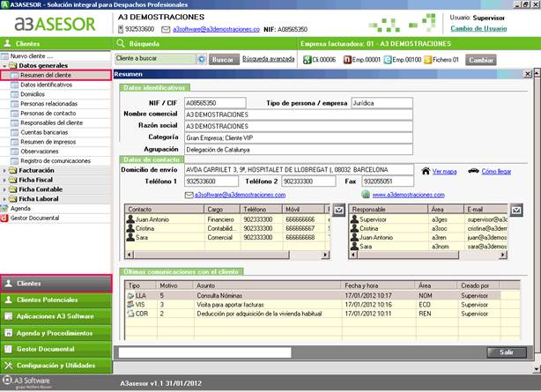Click the search magnifier icon by Búsqueda
The image size is (541, 392).
[121, 43]
